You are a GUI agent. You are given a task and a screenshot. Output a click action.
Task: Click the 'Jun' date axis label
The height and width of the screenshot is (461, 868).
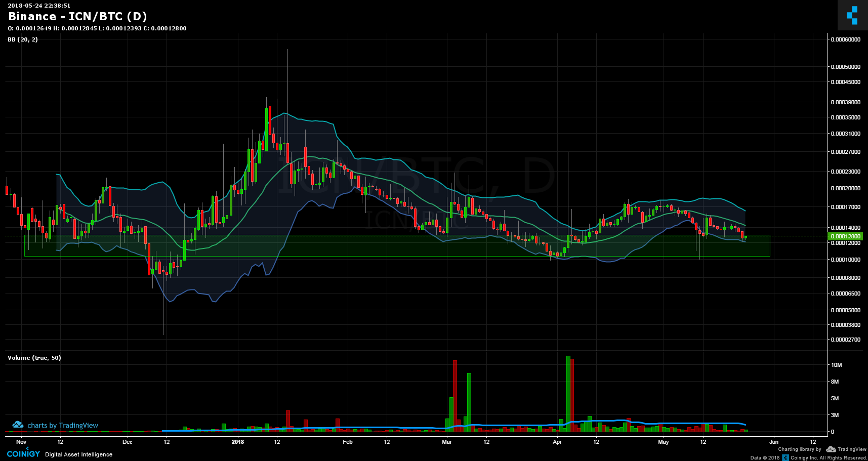click(x=774, y=442)
